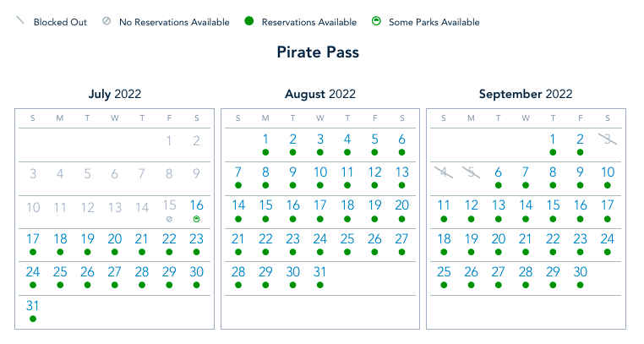Click the Pirate Pass title
The image size is (644, 344).
[x=318, y=52]
